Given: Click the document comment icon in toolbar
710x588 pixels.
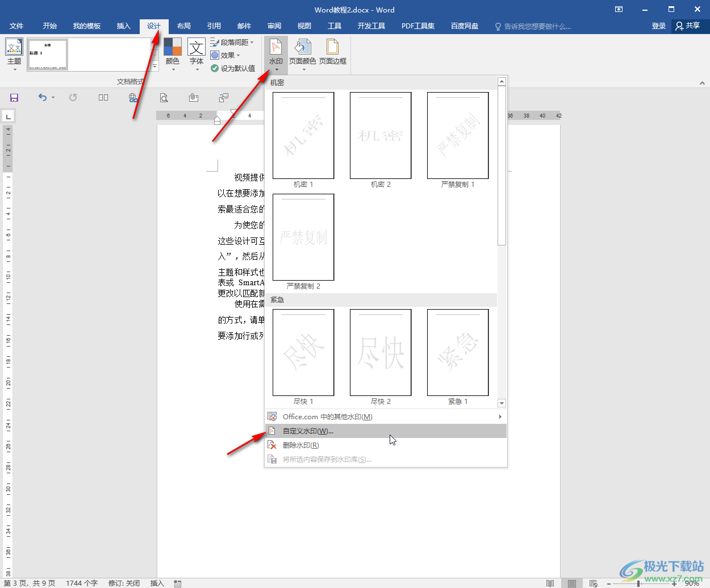Looking at the screenshot, I should coord(224,98).
